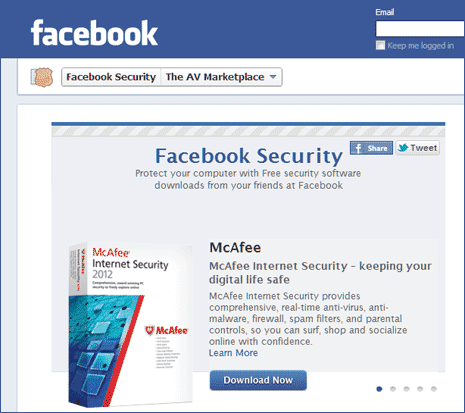465x413 pixels.
Task: Select the fifth carousel dot indicator
Action: click(x=434, y=389)
